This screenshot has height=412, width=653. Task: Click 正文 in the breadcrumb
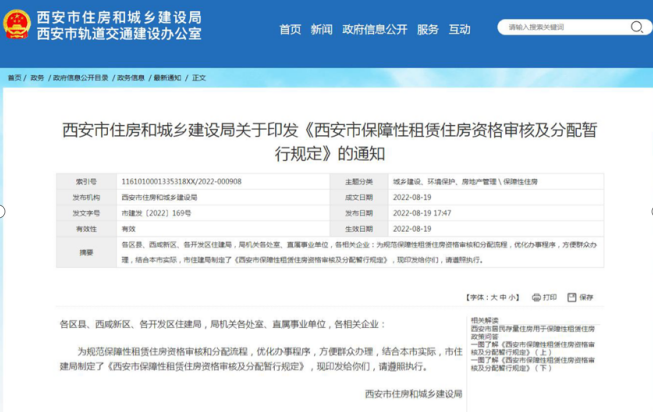click(199, 78)
